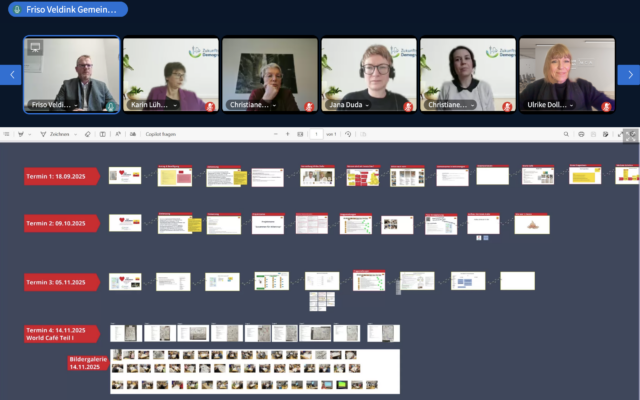Toggle the read aloud tool
640x400 pixels.
pos(117,134)
